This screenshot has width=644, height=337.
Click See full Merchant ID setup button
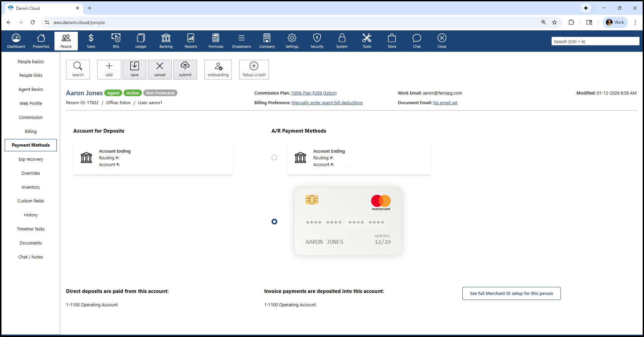pyautogui.click(x=511, y=294)
